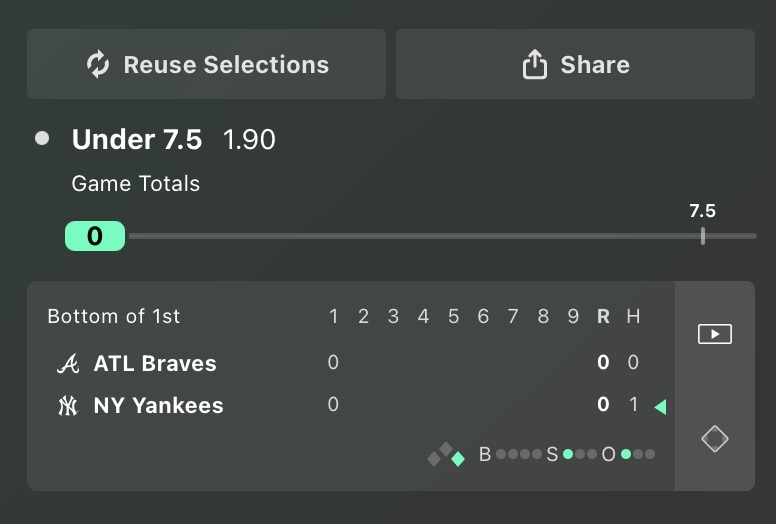
Task: Click the Under 7.5 selection title
Action: point(137,139)
